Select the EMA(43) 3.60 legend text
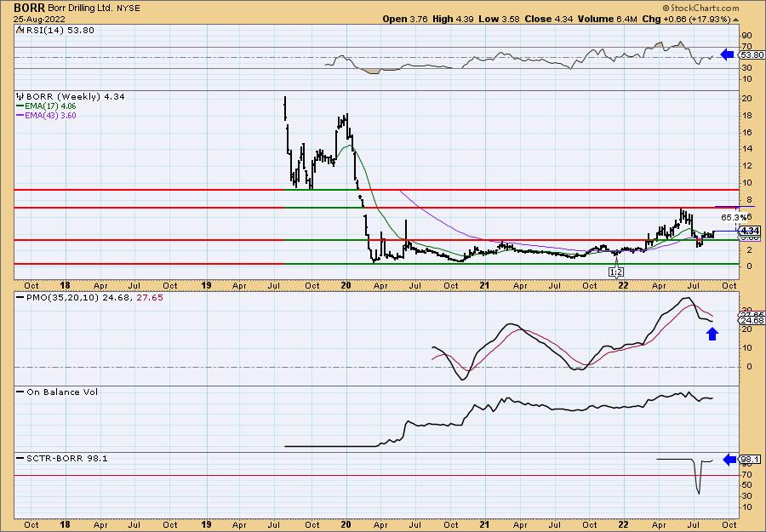Screen dimensions: 766x532 click(x=50, y=116)
